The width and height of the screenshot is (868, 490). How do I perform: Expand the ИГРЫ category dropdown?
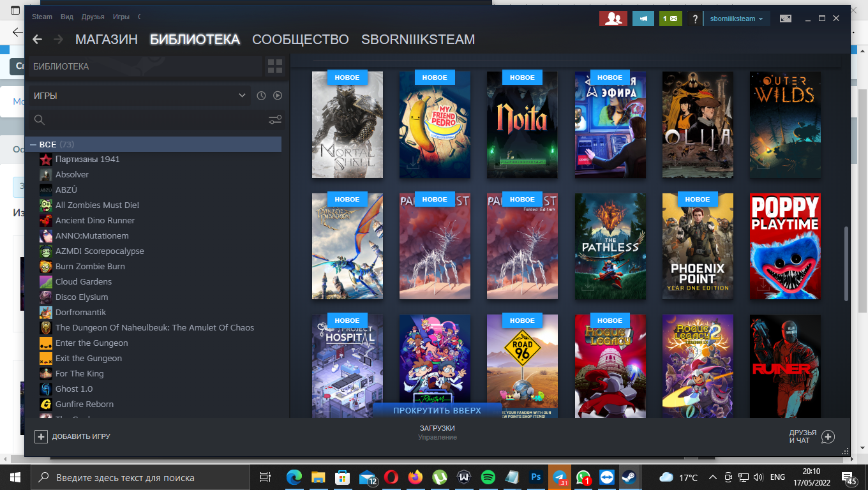[242, 96]
